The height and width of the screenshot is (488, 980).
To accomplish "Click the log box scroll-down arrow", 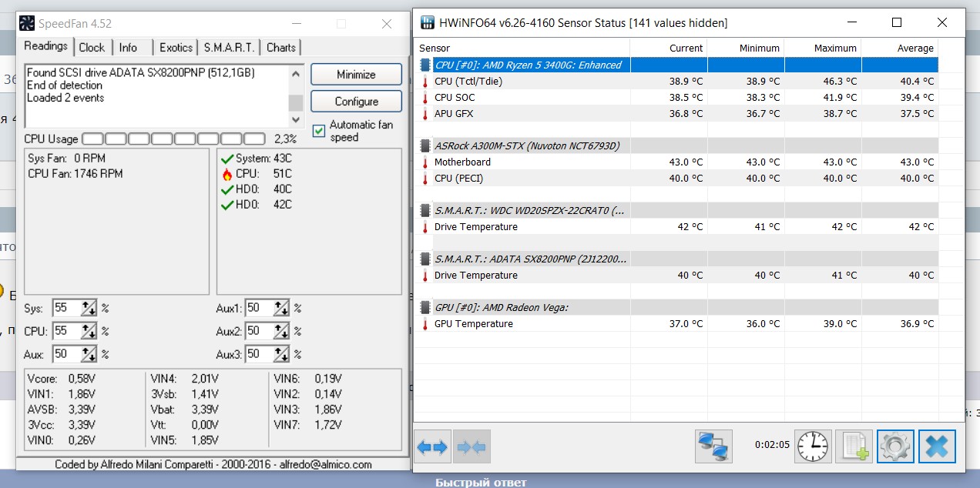I will coord(296,119).
